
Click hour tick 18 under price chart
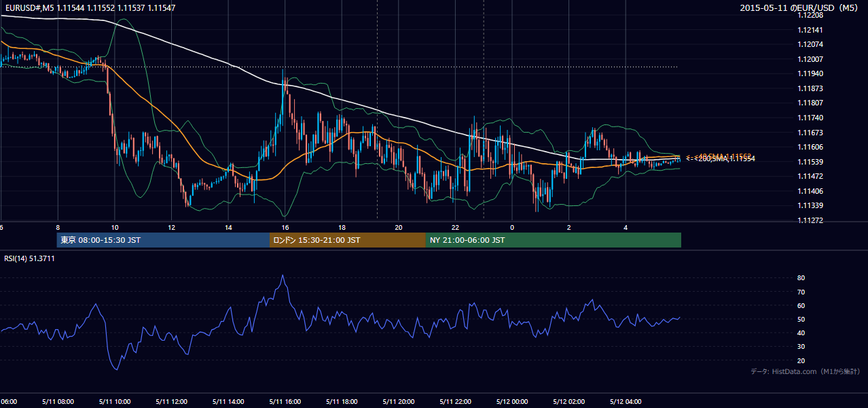point(342,228)
